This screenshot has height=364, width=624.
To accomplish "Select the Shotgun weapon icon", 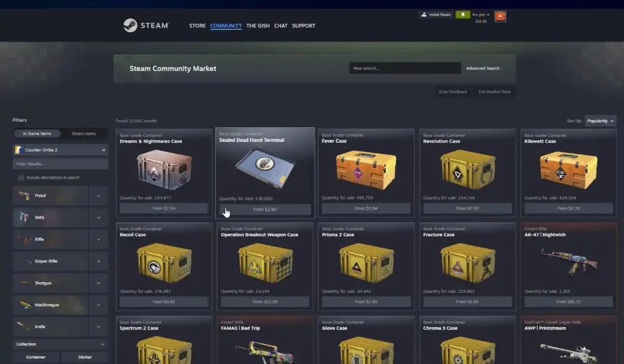I will click(x=24, y=283).
